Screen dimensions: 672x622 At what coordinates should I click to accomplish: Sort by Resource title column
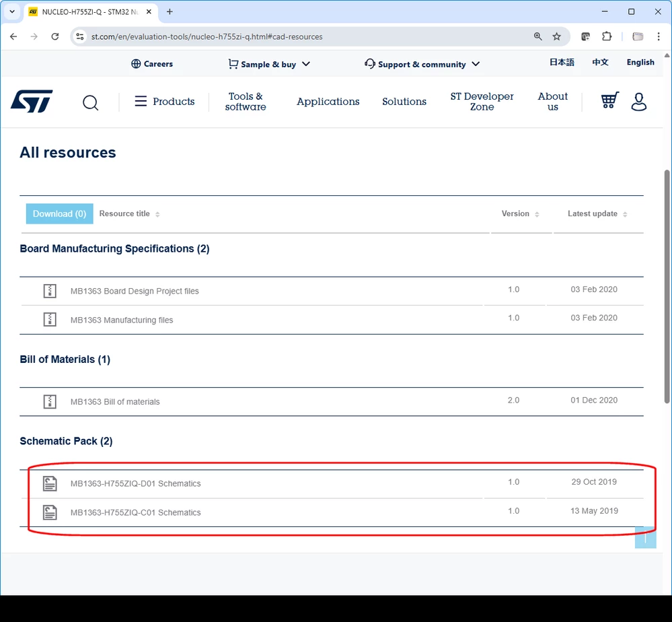point(129,213)
